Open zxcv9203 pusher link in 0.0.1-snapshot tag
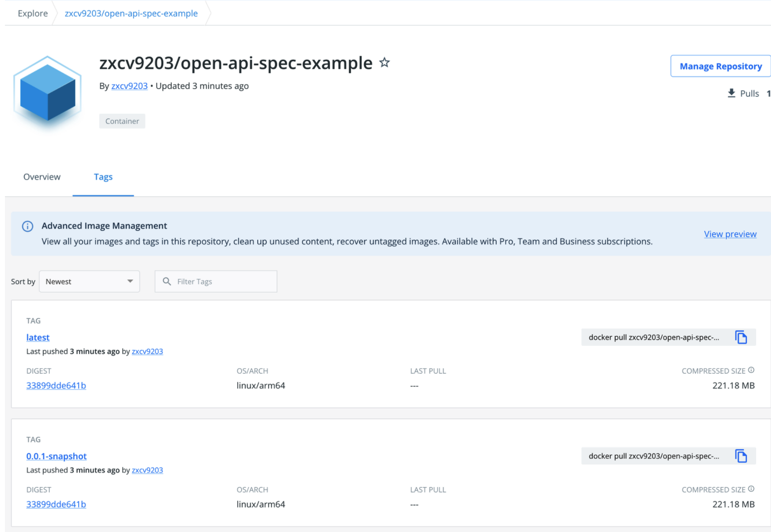Image resolution: width=771 pixels, height=532 pixels. pos(147,470)
